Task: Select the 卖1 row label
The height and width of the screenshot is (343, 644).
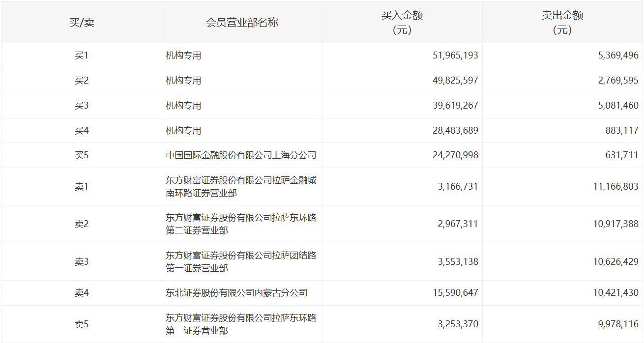Action: click(x=82, y=187)
